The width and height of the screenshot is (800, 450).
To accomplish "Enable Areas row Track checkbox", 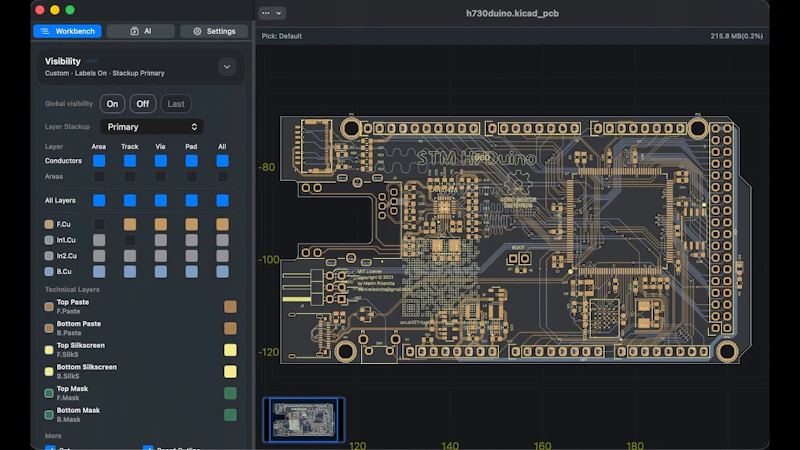I will (130, 177).
